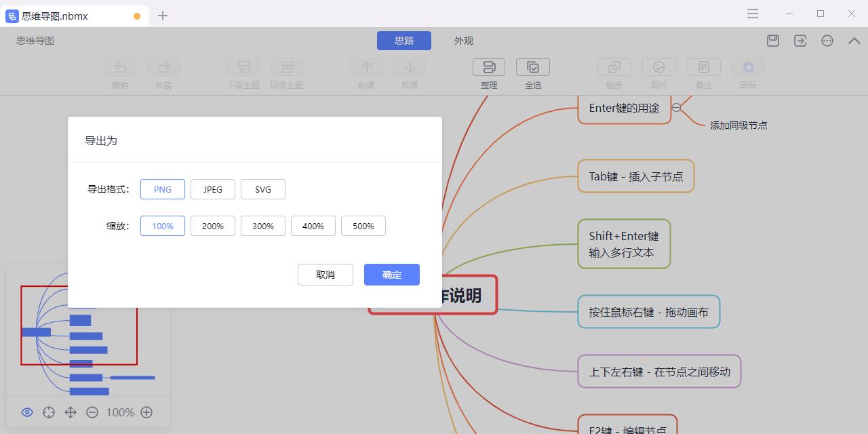This screenshot has height=434, width=868.
Task: Click the 全选 select all icon
Action: click(x=533, y=68)
